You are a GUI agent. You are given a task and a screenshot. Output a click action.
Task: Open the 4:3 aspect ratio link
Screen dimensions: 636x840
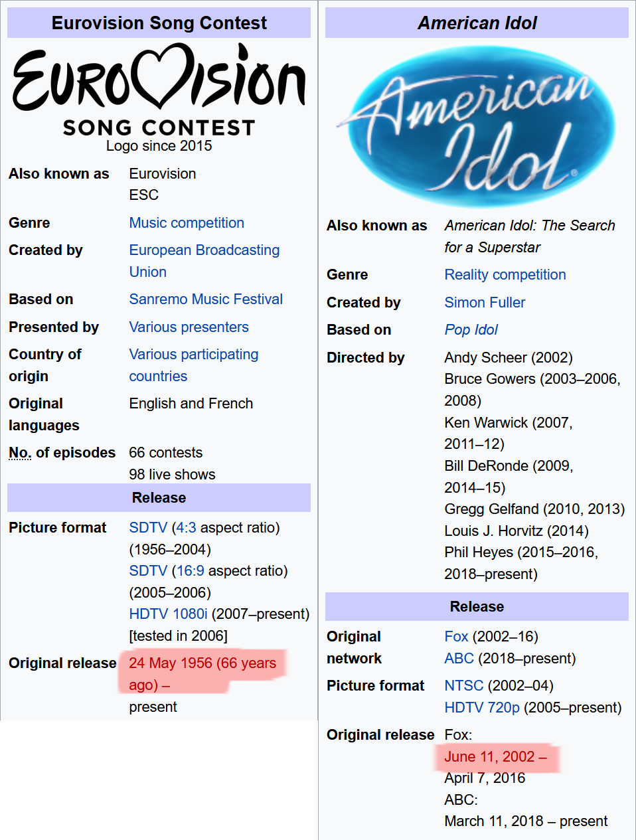[186, 528]
